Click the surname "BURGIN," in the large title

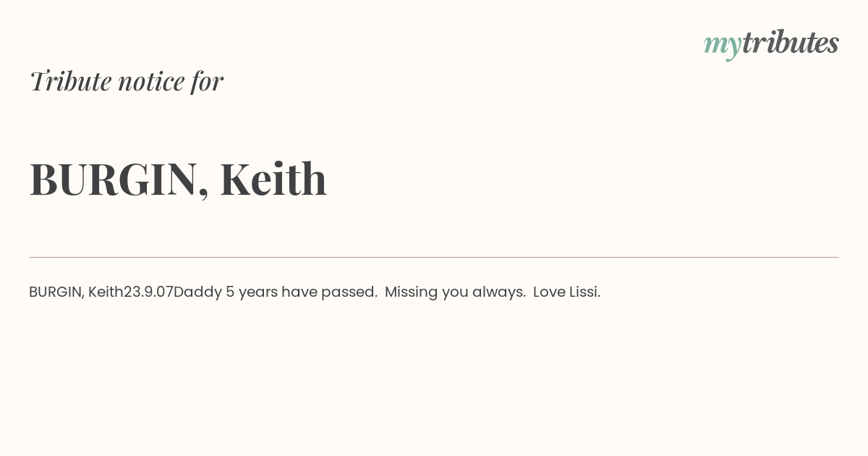[119, 180]
